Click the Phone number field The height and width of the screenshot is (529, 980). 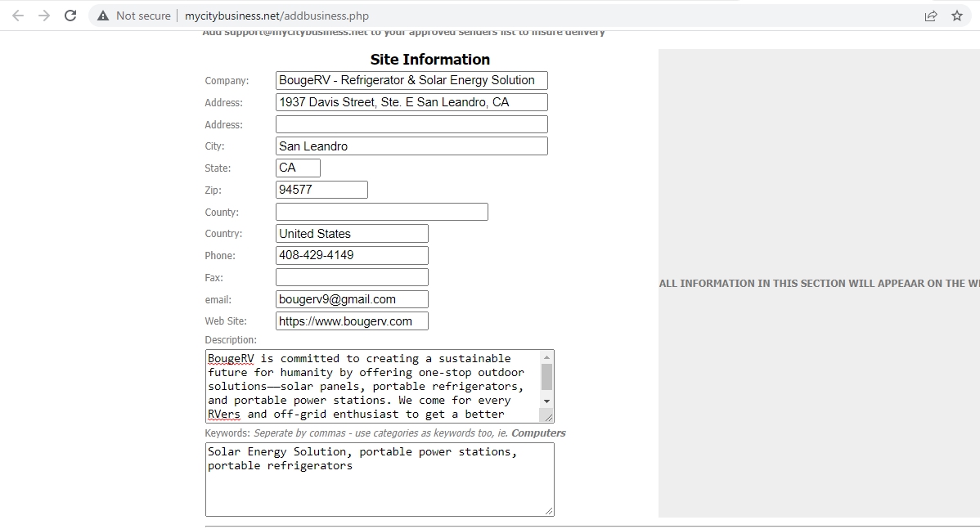(352, 255)
